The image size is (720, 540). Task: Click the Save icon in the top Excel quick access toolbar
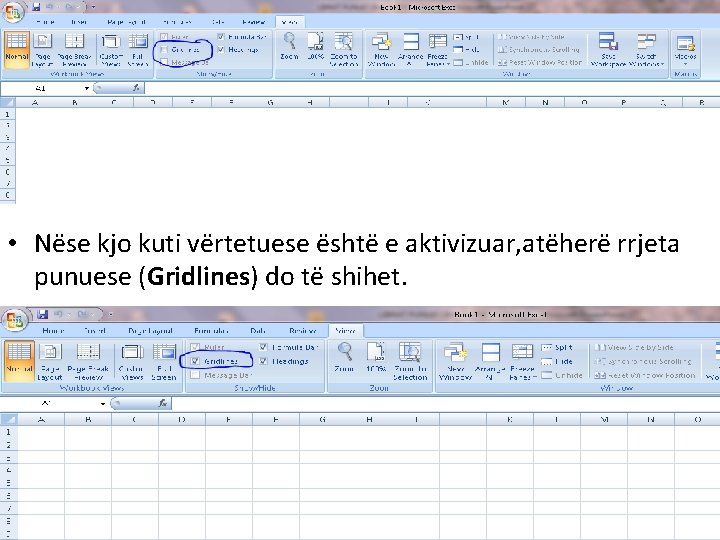pyautogui.click(x=36, y=7)
